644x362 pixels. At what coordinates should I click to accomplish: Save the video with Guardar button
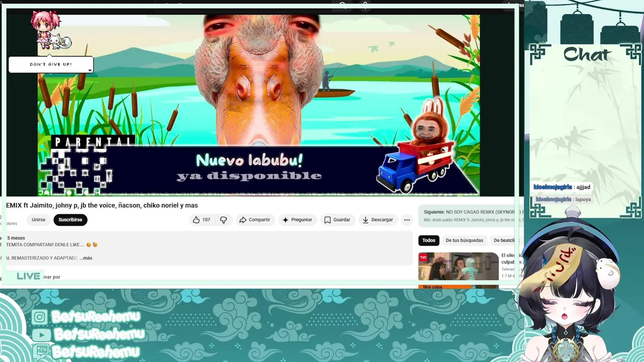point(337,220)
